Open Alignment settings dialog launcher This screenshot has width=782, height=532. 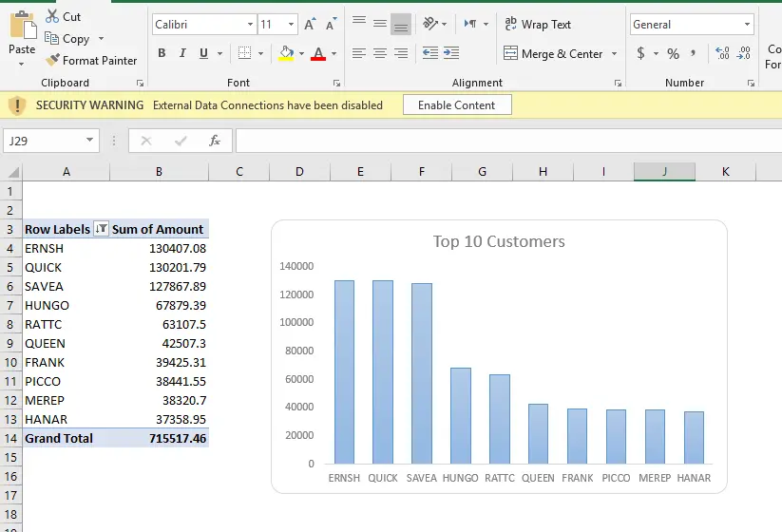(618, 84)
